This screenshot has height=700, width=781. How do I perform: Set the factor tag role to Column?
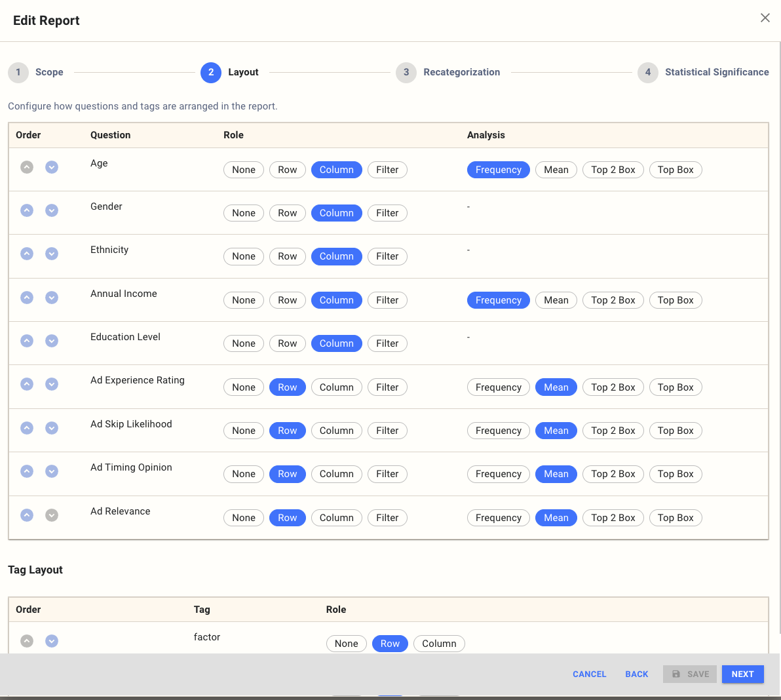(x=439, y=643)
